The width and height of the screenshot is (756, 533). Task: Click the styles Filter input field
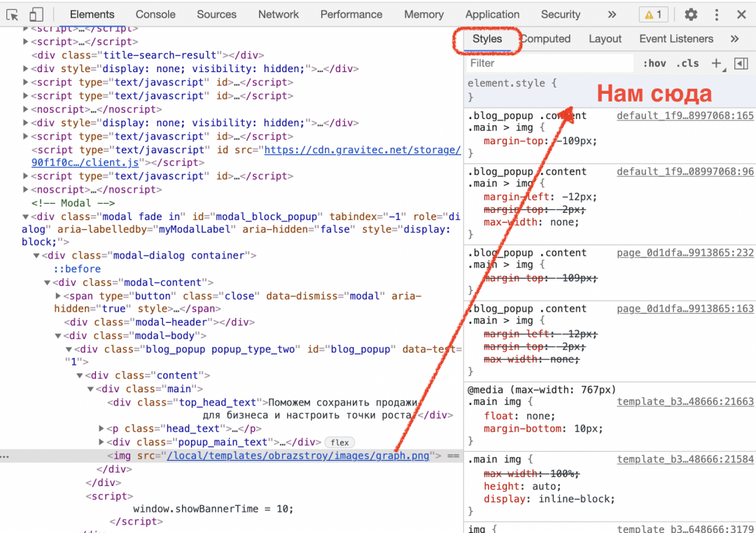(x=549, y=64)
